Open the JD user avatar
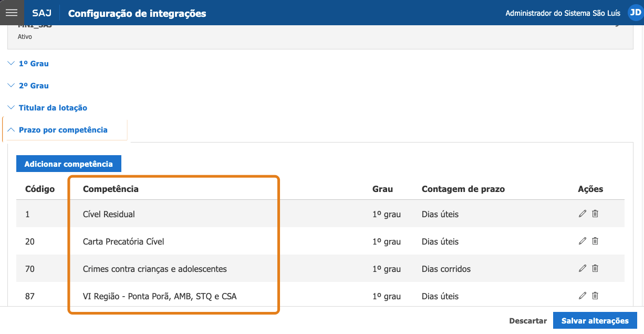The image size is (644, 334). pos(634,13)
